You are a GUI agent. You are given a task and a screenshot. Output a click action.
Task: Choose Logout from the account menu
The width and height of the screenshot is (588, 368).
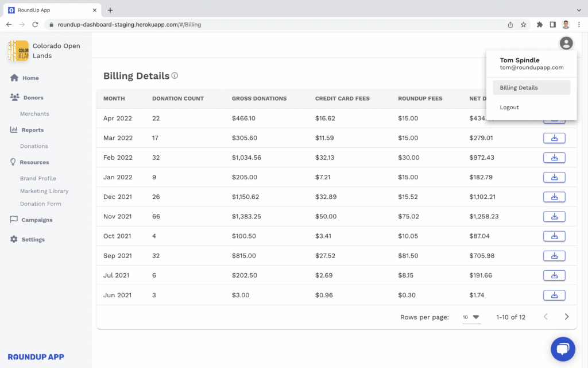coord(509,108)
